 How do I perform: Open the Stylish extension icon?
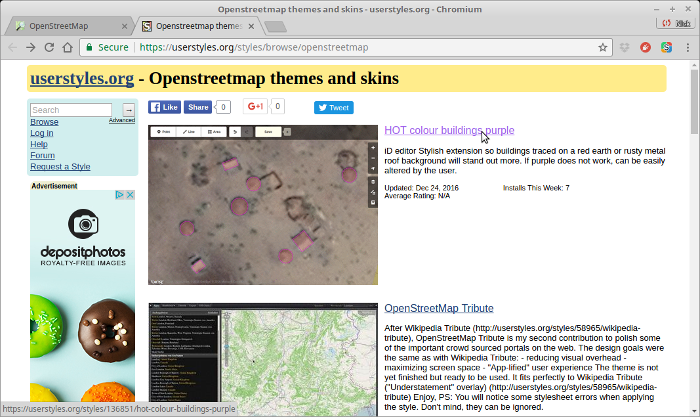tap(667, 47)
